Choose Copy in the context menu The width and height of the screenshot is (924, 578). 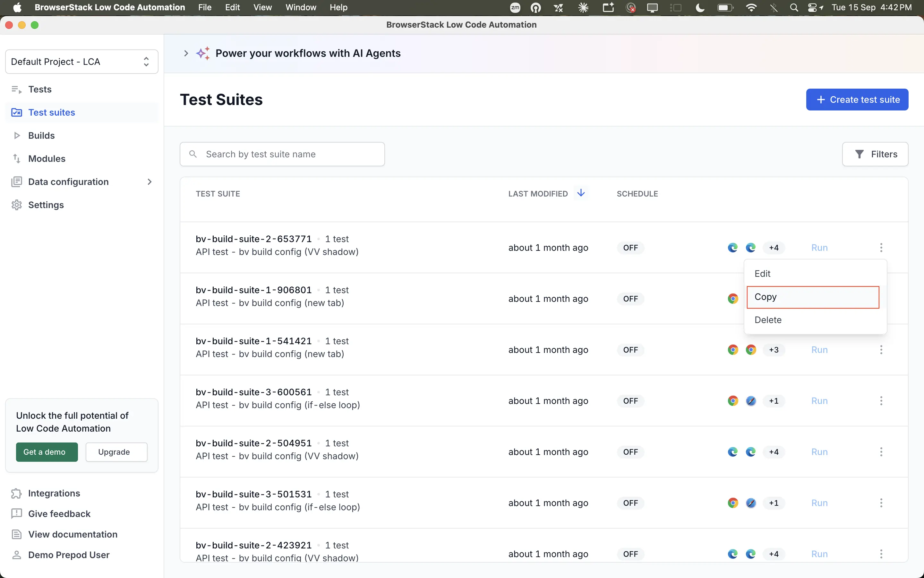tap(813, 297)
